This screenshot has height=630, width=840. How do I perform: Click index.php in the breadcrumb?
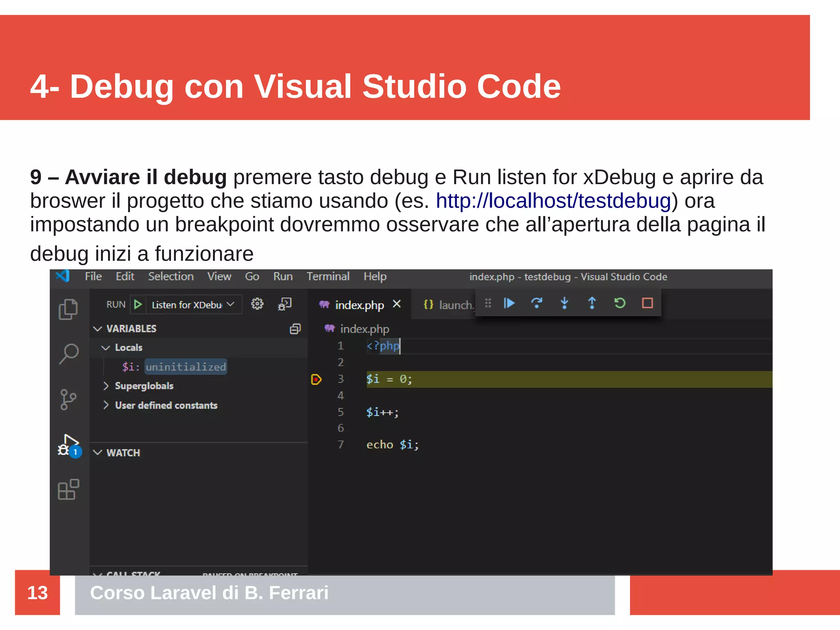tap(365, 329)
